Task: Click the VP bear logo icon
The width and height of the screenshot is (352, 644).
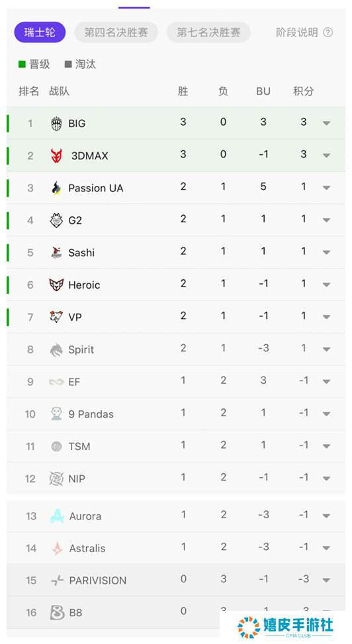Action: point(56,317)
